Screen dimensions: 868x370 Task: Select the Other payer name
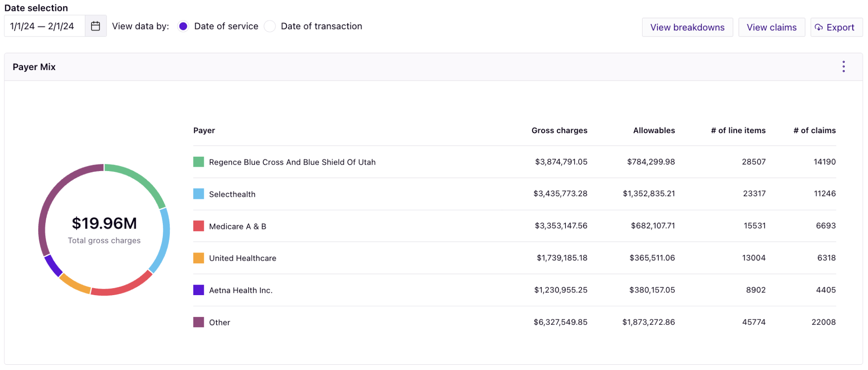point(219,323)
